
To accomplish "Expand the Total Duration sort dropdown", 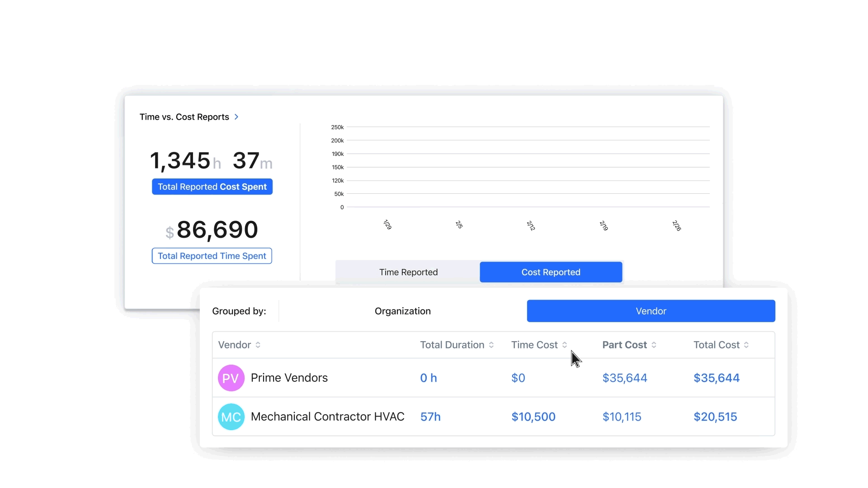I will (x=491, y=344).
